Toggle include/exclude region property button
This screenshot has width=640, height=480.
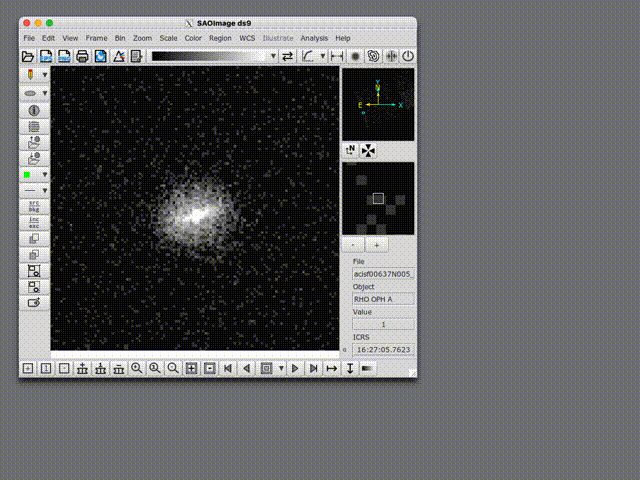(x=34, y=222)
